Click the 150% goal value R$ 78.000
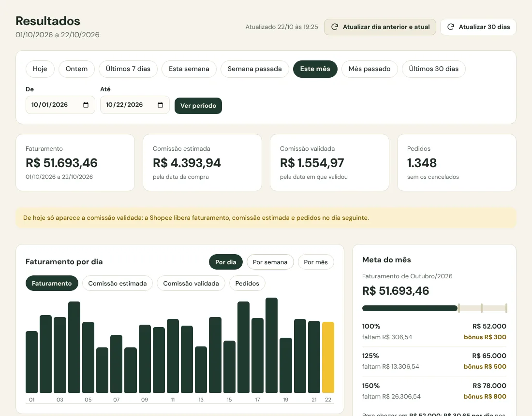This screenshot has width=532, height=416. (x=489, y=386)
